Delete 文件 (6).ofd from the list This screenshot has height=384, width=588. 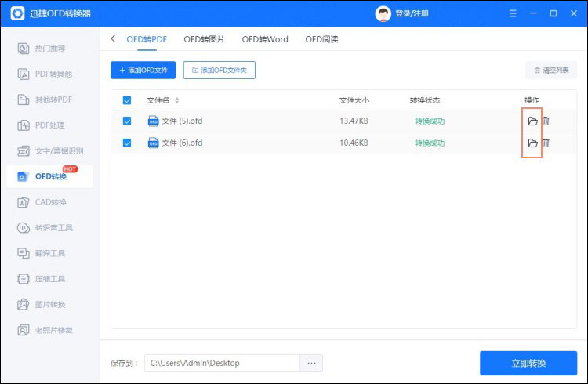[546, 143]
